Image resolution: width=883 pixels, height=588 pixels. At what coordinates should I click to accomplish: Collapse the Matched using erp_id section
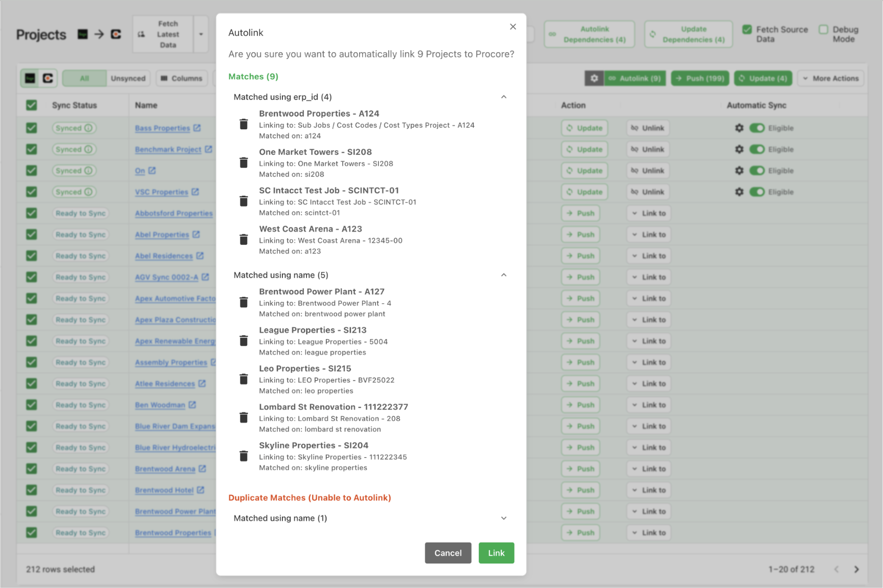pos(503,97)
